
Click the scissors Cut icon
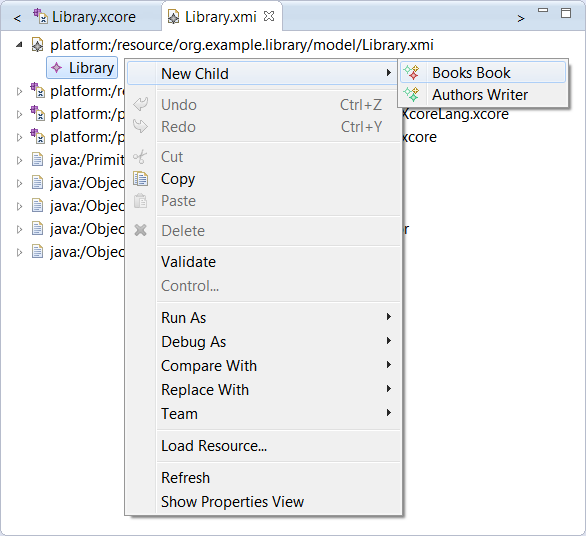tap(141, 157)
